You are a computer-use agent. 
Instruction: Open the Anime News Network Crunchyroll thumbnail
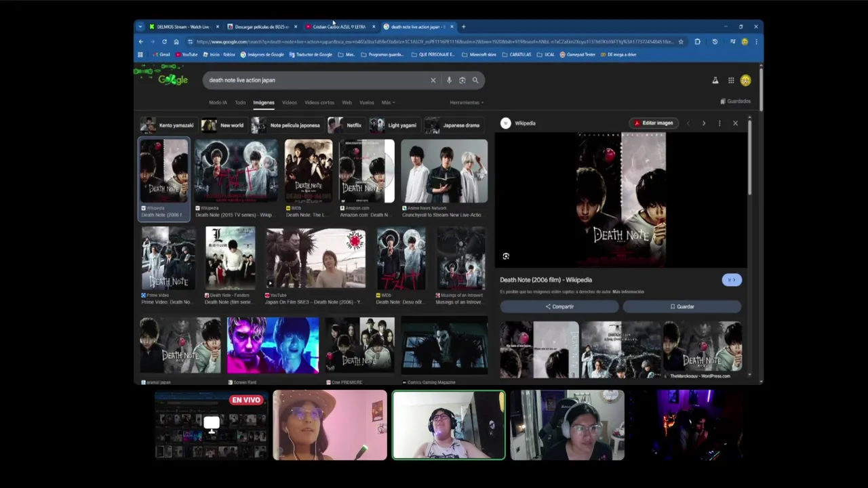pyautogui.click(x=444, y=171)
